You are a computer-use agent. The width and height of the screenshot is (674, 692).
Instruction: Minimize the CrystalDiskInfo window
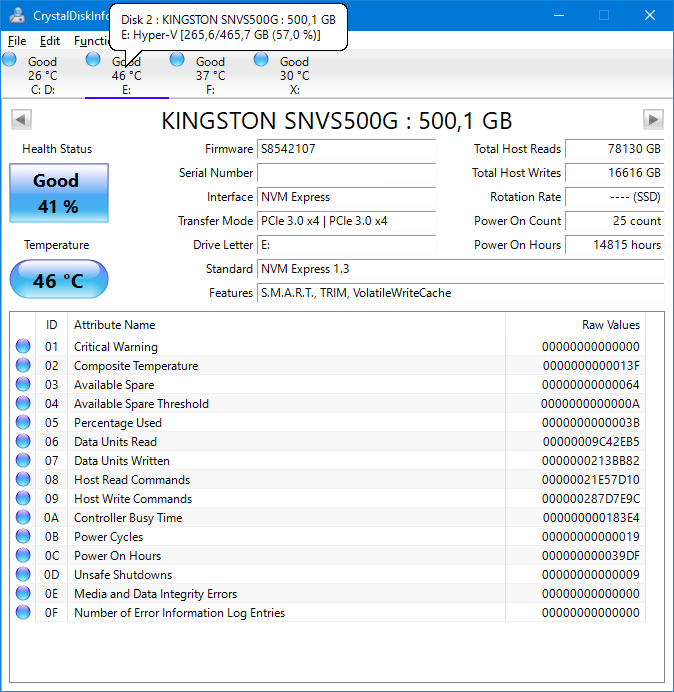pyautogui.click(x=559, y=15)
